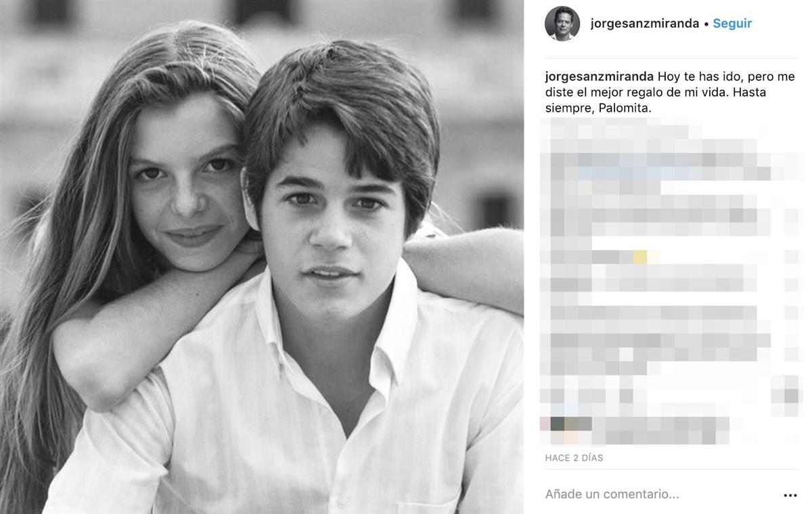Open the 'HACE 2 DÍAS' timestamp
812x514 pixels.
[x=574, y=458]
